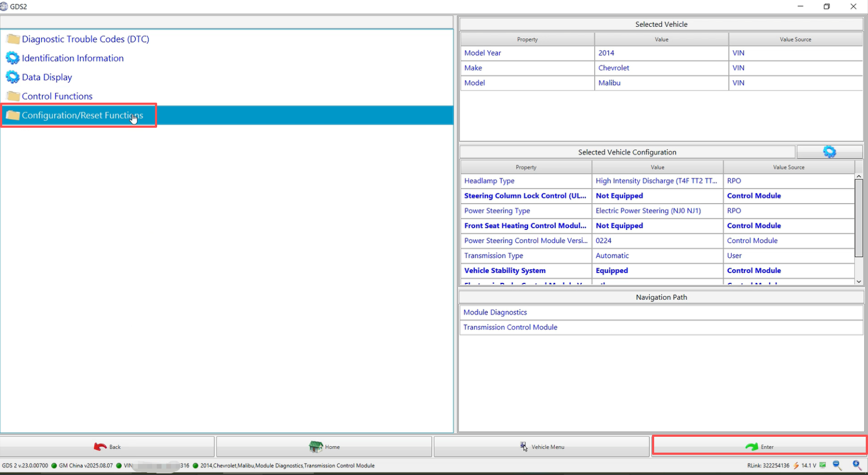
Task: Go back with the Back button
Action: tap(107, 447)
